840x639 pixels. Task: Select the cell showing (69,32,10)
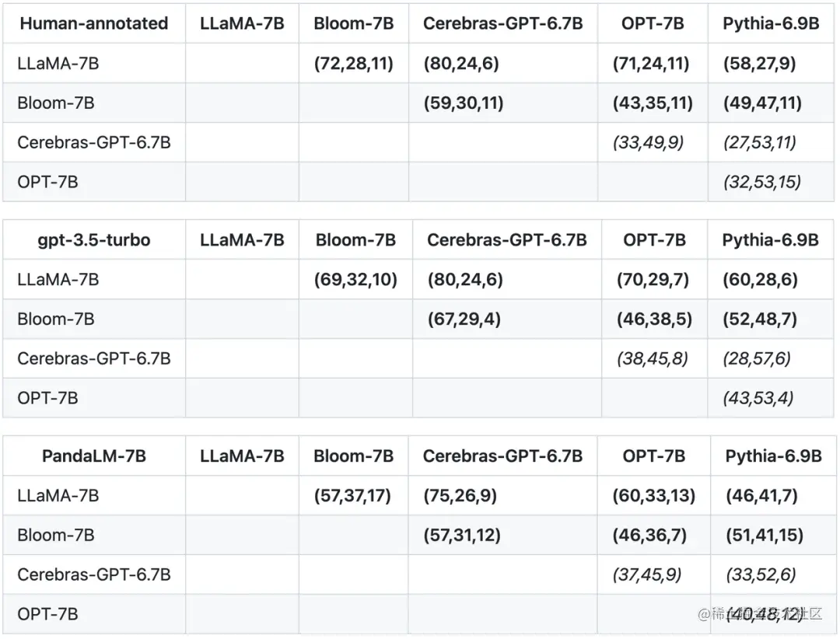coord(355,280)
